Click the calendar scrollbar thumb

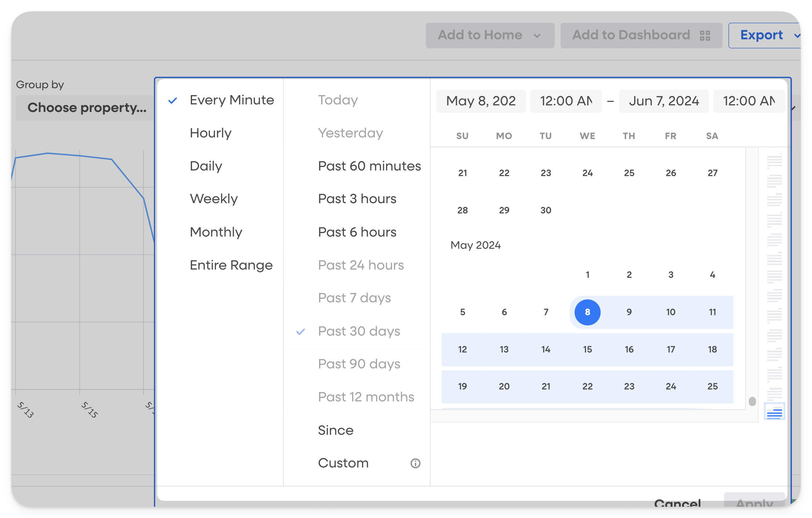(x=752, y=401)
